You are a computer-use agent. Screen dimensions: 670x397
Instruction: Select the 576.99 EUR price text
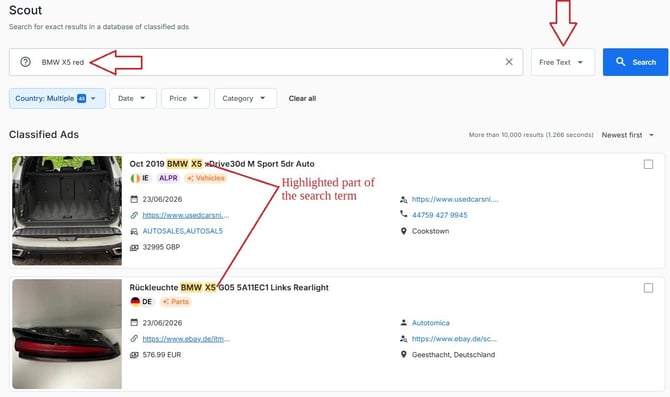click(x=162, y=355)
